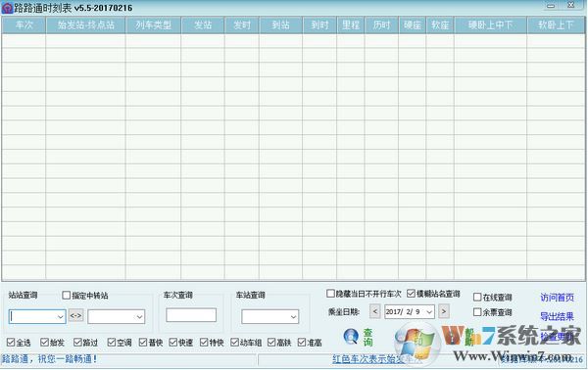Open 车站查询 station dropdown
The image size is (588, 370).
(x=293, y=317)
